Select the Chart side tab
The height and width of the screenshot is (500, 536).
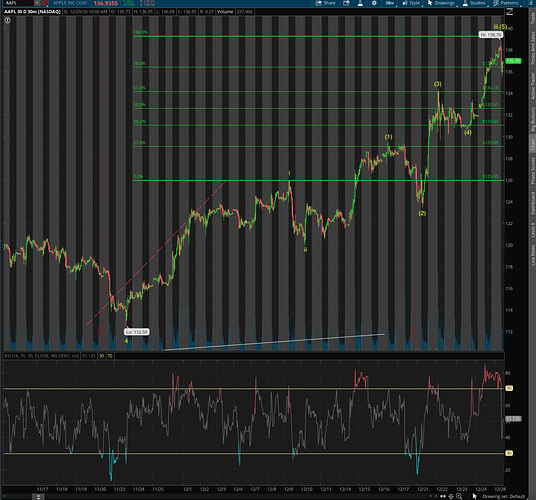(532, 145)
